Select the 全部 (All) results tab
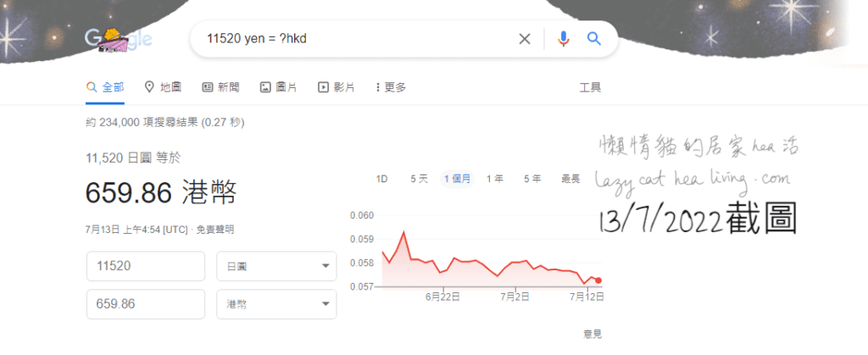This screenshot has width=868, height=355. pos(105,87)
